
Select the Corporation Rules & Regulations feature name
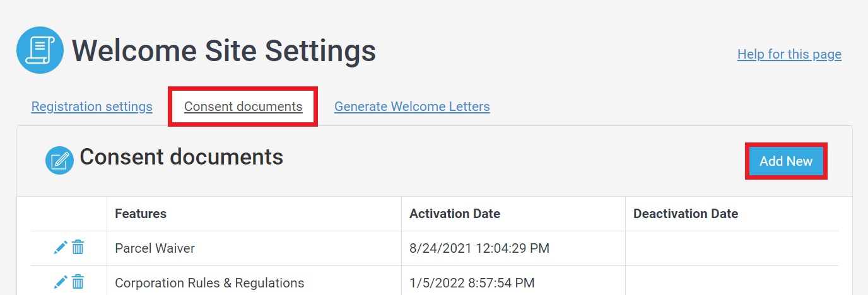click(209, 283)
